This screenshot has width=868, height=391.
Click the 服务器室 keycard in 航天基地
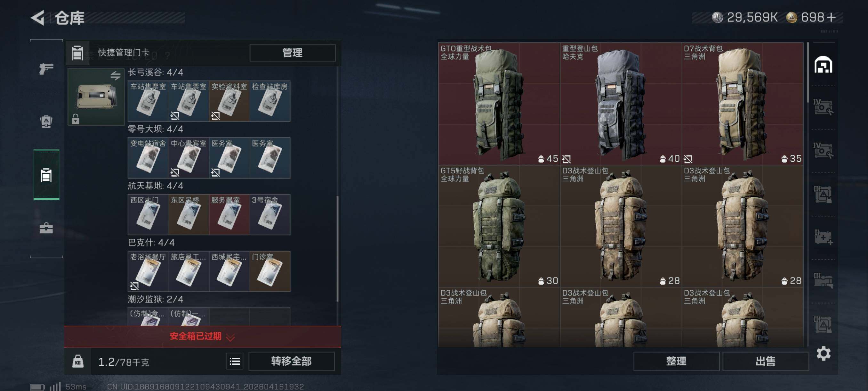coord(229,214)
